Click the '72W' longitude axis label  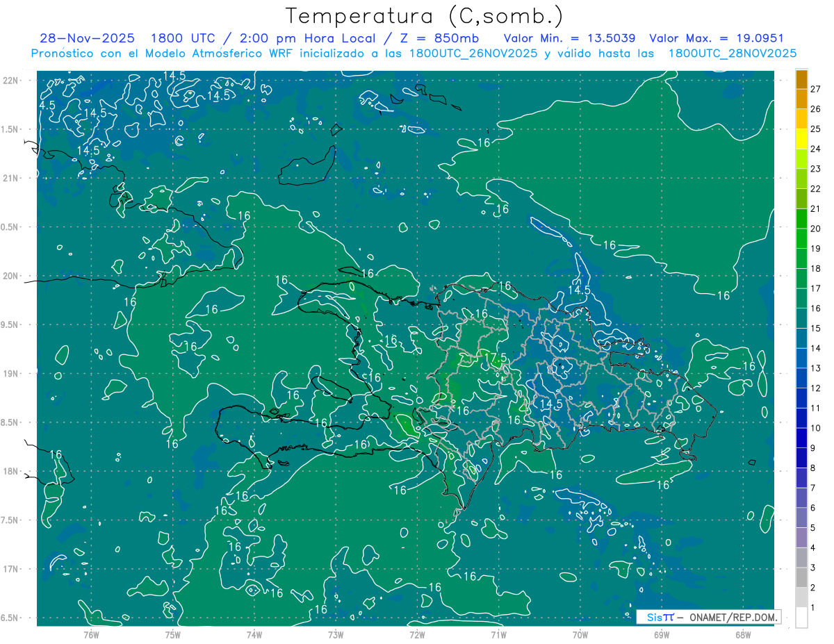pos(417,634)
